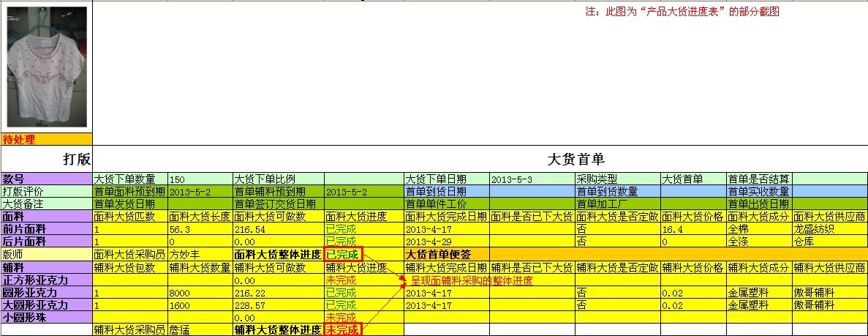
Task: Select the 大货首单 title header
Action: (575, 159)
